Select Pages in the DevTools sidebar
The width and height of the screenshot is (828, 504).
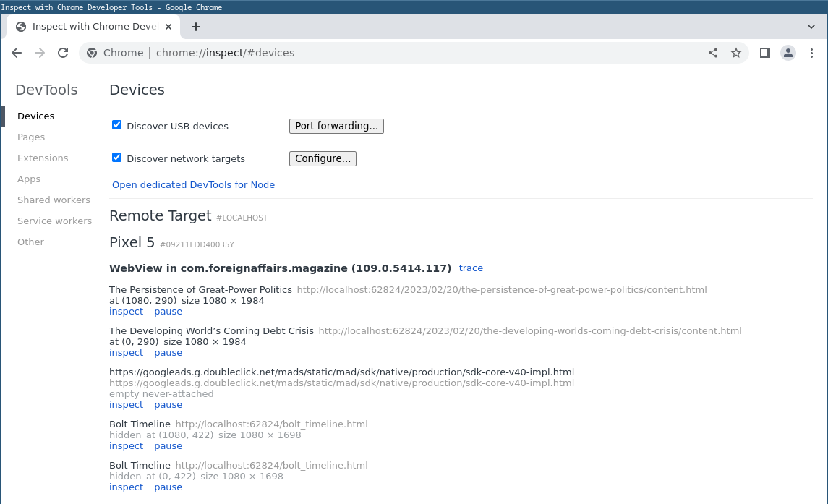click(29, 137)
